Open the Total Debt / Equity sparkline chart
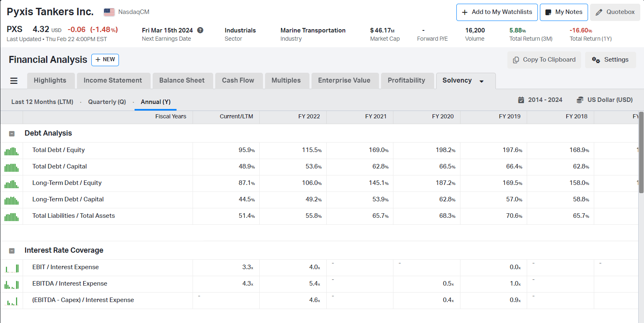This screenshot has height=323, width=644. (12, 151)
